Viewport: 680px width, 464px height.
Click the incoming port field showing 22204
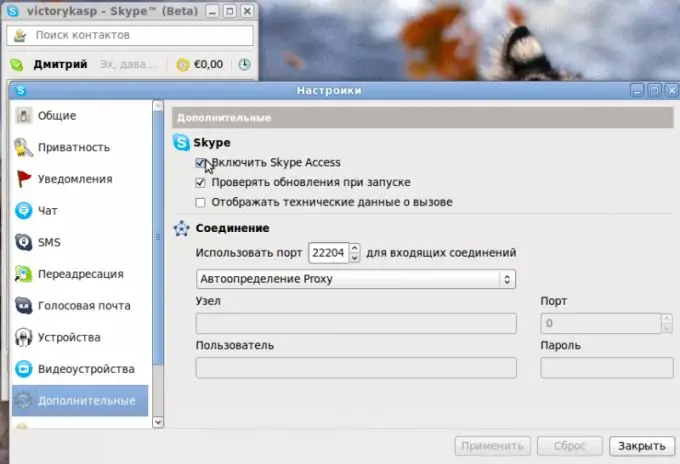328,253
